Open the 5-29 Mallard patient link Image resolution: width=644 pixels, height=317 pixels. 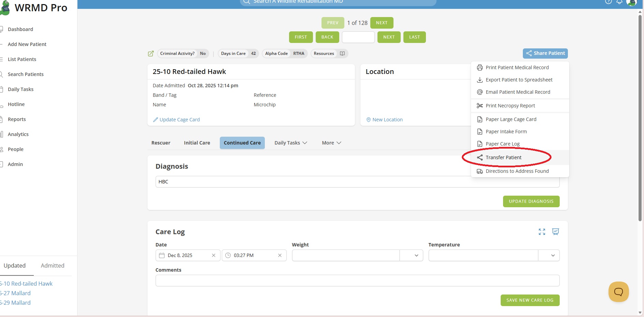pos(15,303)
